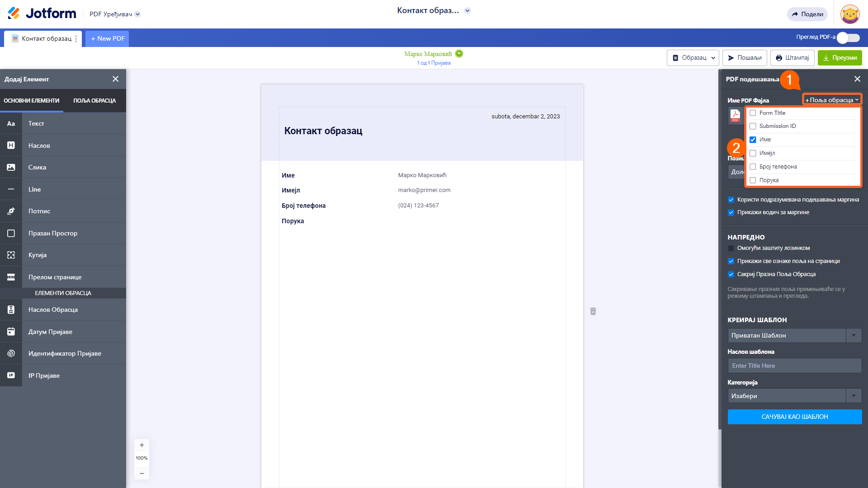Click the trash delete icon beside page
The width and height of the screenshot is (868, 488).
point(593,311)
